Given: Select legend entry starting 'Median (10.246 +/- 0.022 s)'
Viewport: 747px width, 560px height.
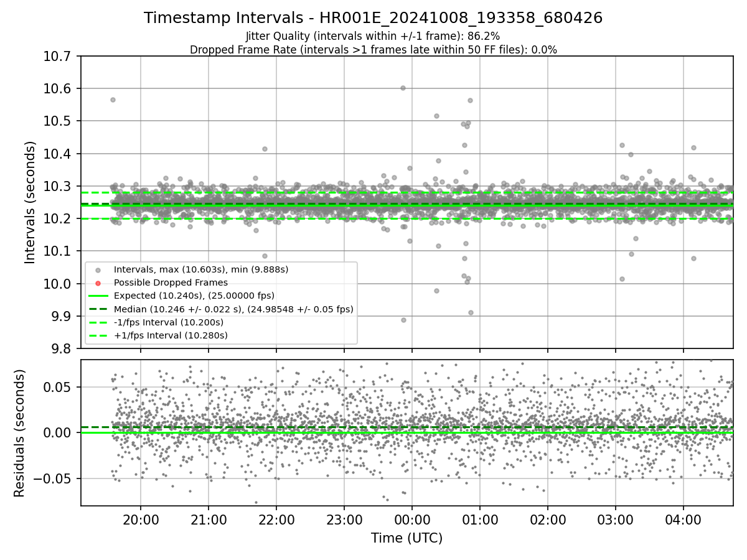Looking at the screenshot, I should pyautogui.click(x=233, y=309).
